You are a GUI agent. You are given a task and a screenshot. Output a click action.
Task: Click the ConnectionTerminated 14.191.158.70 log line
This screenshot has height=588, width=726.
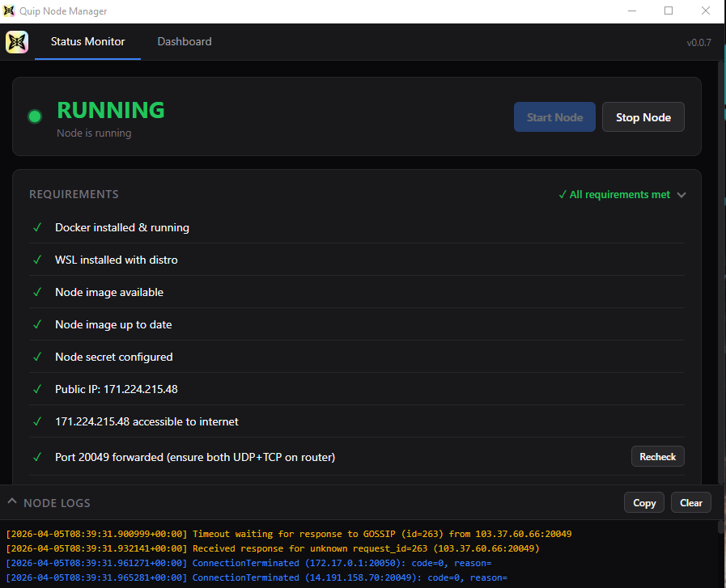coord(257,577)
